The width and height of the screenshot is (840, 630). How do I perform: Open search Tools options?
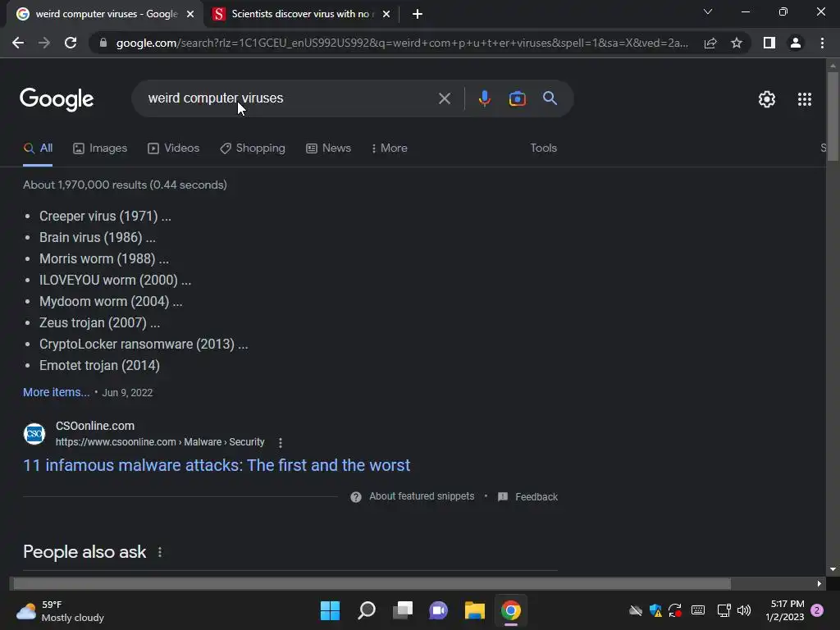pos(543,148)
